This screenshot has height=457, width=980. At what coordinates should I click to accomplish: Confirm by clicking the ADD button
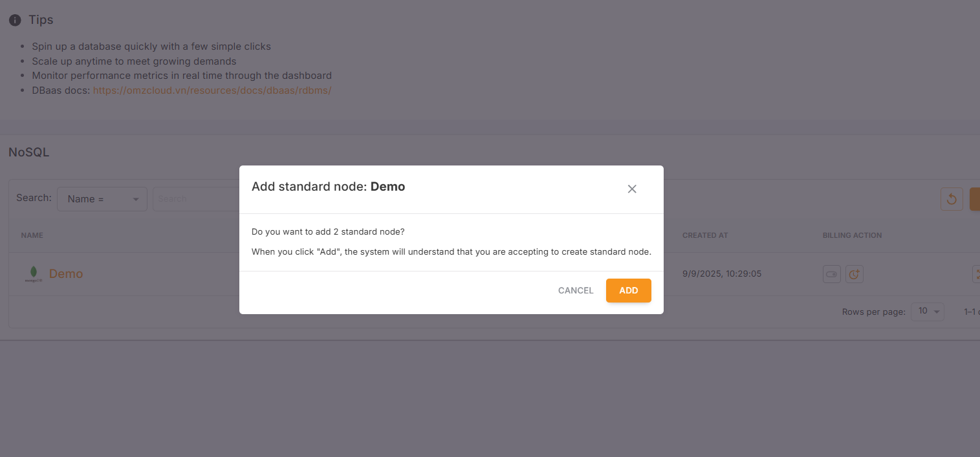(x=628, y=290)
